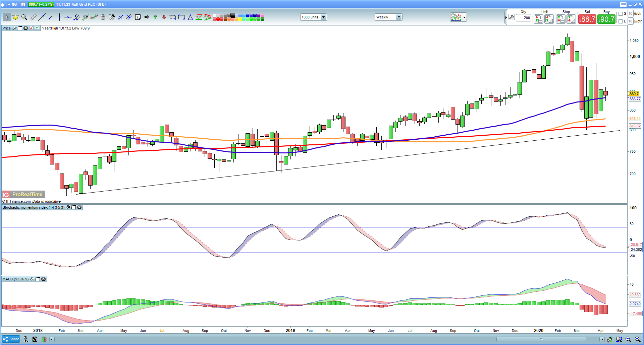Move Price panel up green arrow
Image resolution: width=644 pixels, height=345 pixels.
[37, 28]
